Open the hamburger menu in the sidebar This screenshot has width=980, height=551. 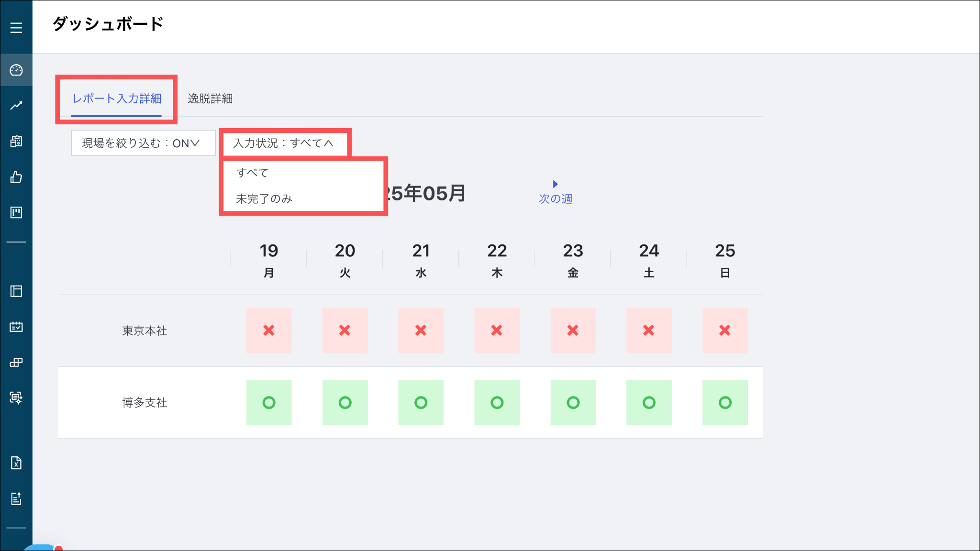click(16, 28)
